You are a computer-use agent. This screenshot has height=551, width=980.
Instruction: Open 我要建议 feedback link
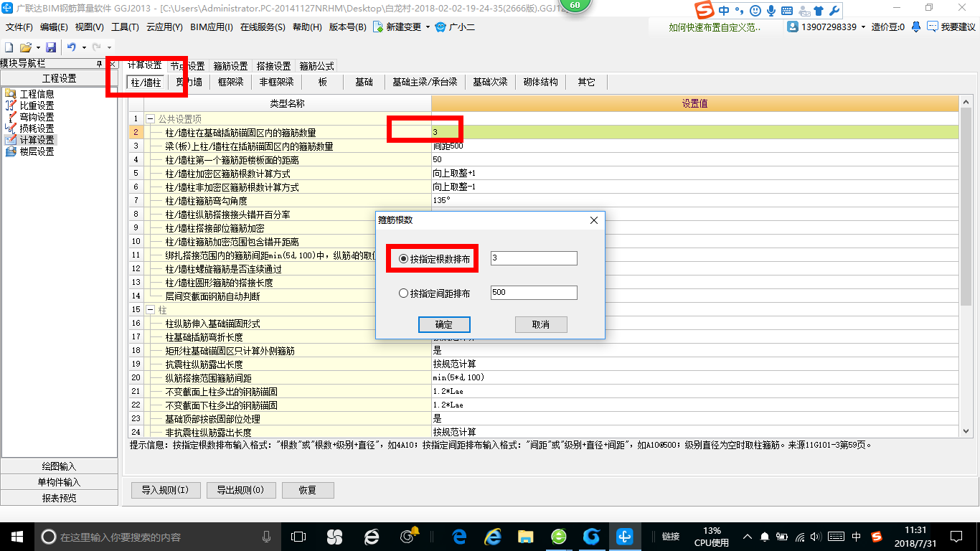[951, 27]
